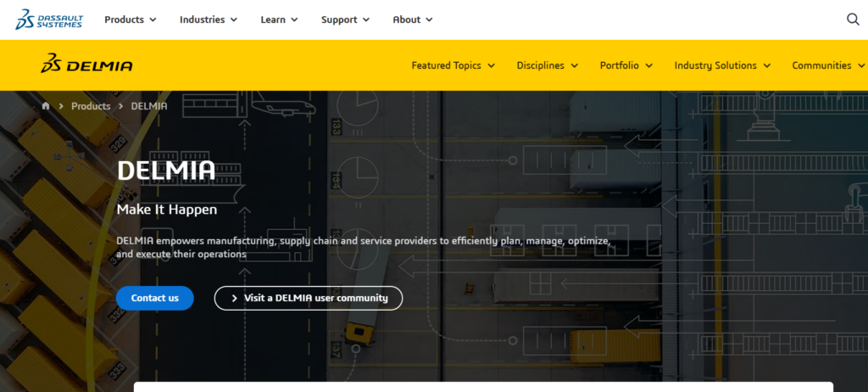Screen dimensions: 868x392
Task: Expand the Products menu
Action: click(131, 20)
